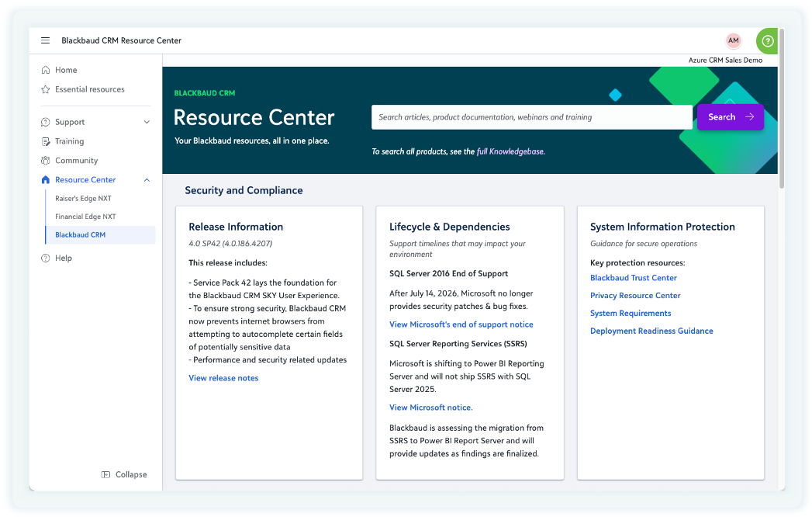
Task: Open the hamburger menu icon
Action: point(46,40)
